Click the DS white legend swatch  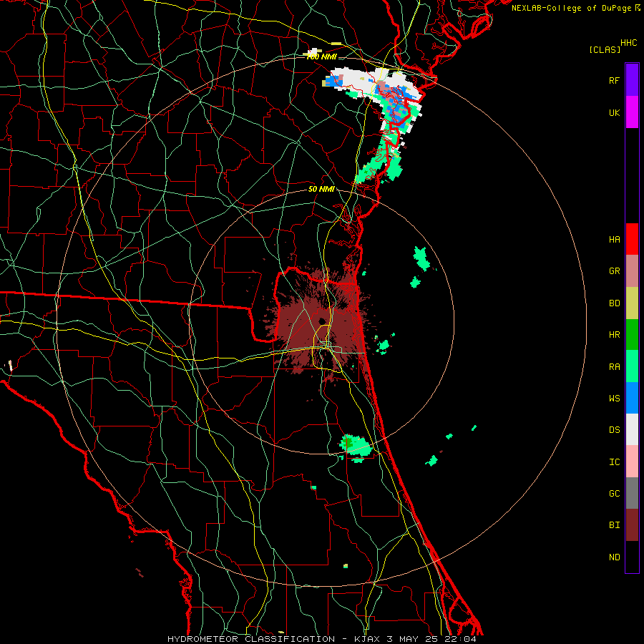pyautogui.click(x=632, y=429)
